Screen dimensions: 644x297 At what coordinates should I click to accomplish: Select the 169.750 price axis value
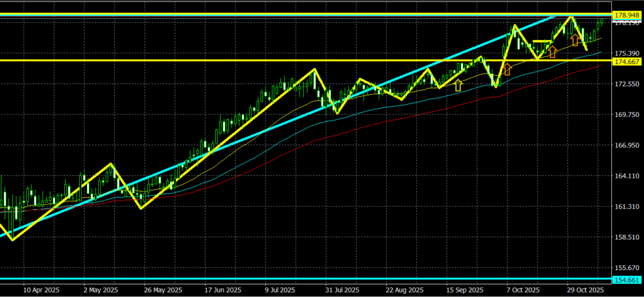tap(627, 114)
